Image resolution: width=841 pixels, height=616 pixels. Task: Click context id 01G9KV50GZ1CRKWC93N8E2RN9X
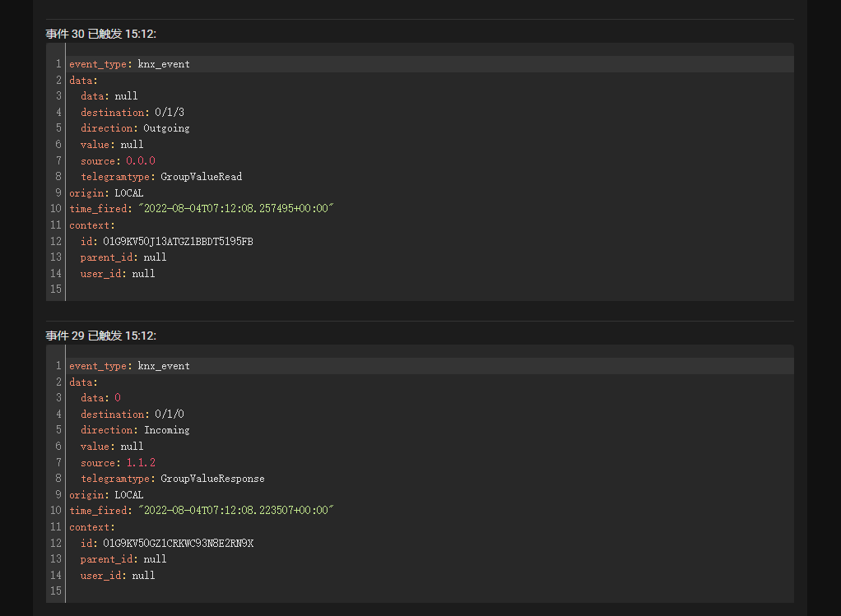tap(178, 543)
